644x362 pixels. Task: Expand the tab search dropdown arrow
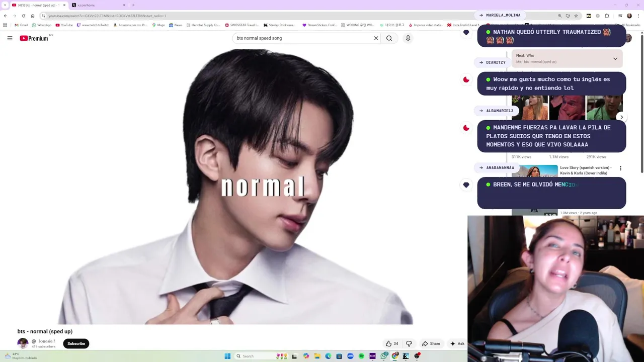[5, 5]
